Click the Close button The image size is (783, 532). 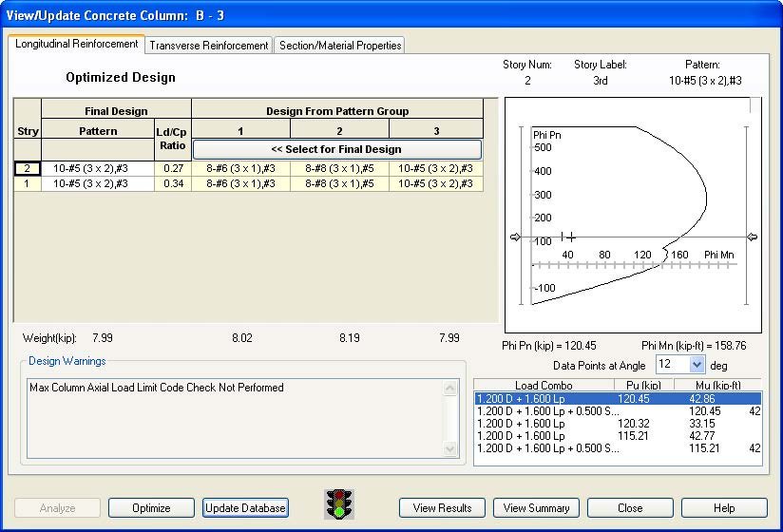(630, 508)
